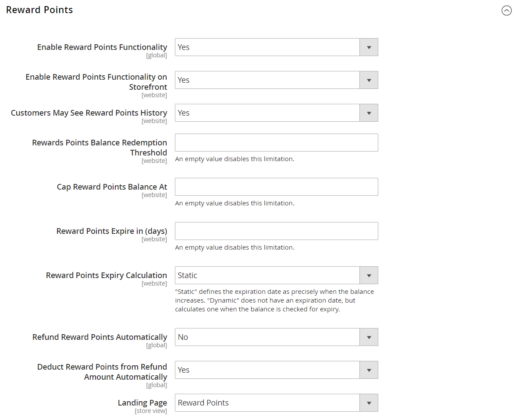Click arrow beside Refund Reward Points 'No' value
Image resolution: width=519 pixels, height=420 pixels.
tap(369, 337)
